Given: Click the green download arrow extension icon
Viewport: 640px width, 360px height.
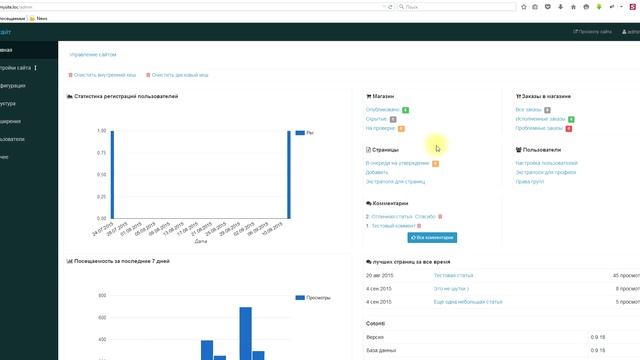Looking at the screenshot, I should pos(599,7).
